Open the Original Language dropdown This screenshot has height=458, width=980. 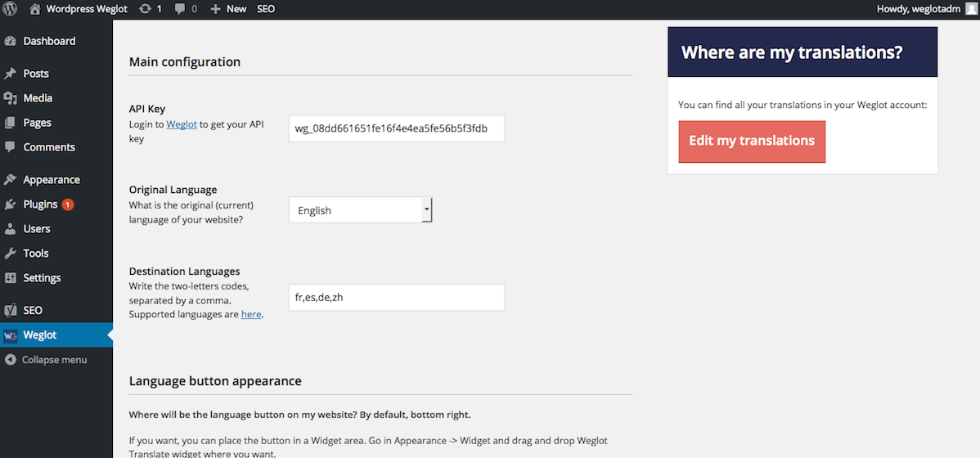coord(361,210)
